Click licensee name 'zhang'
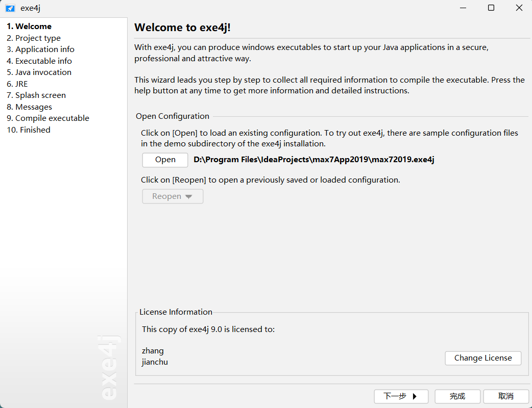Viewport: 532px width, 408px height. point(153,351)
